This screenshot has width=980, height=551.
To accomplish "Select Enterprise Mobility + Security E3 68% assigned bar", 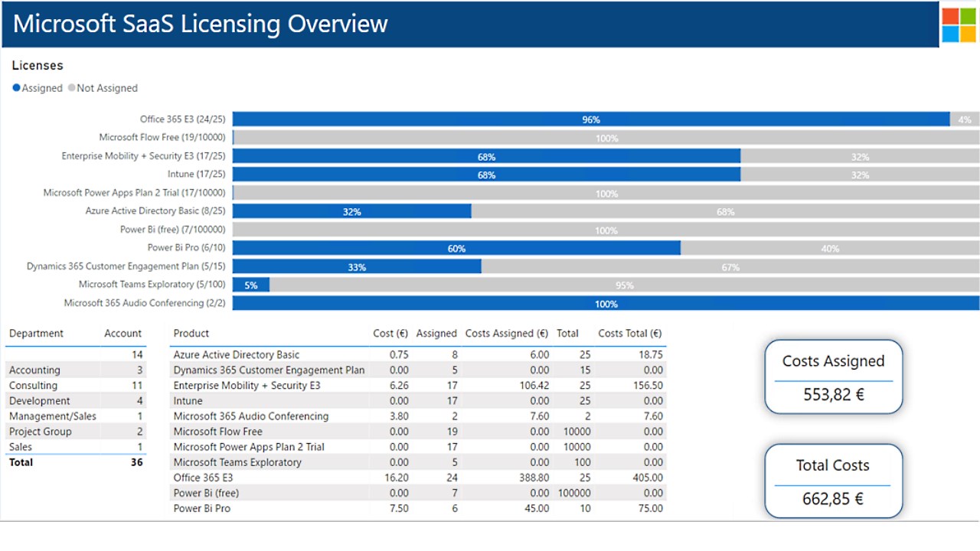I will 487,156.
